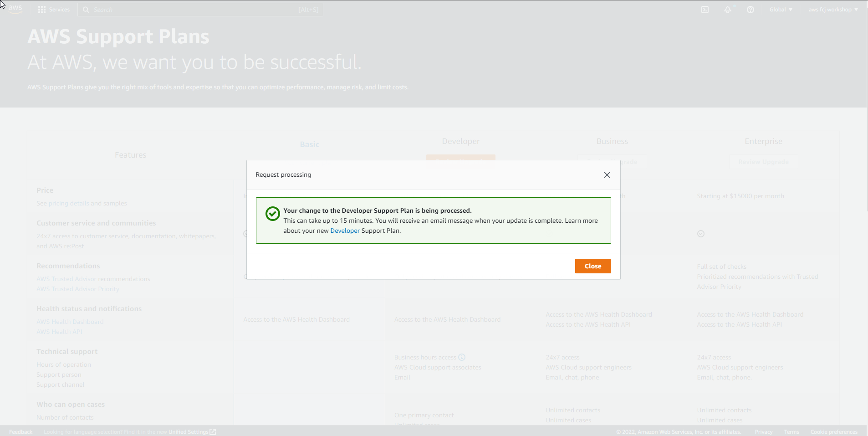This screenshot has height=436, width=868.
Task: Click the Health status and notifications heading
Action: coord(89,309)
